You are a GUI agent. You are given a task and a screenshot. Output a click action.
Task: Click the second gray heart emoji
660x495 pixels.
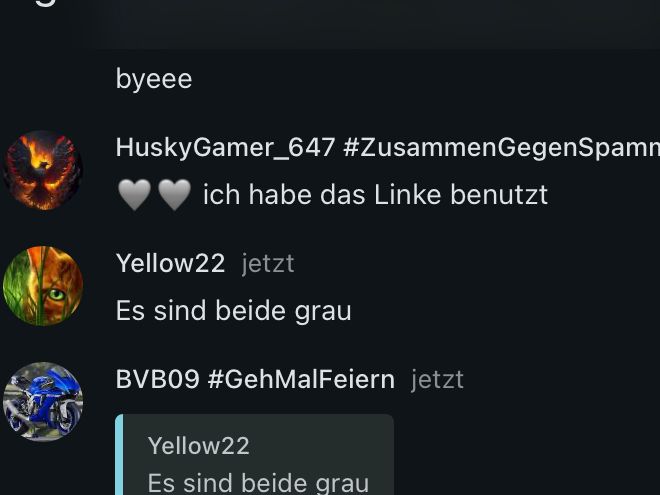click(x=174, y=194)
